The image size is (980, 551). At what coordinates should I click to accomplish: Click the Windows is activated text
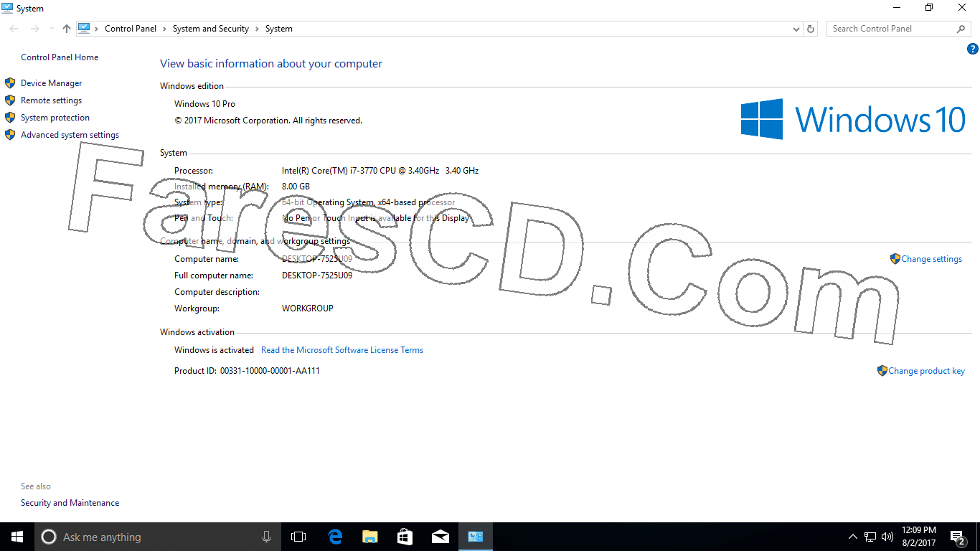(214, 350)
